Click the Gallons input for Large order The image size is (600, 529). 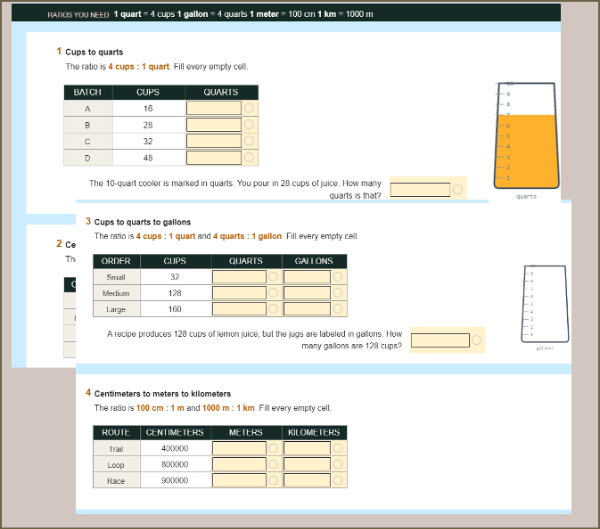tap(307, 309)
